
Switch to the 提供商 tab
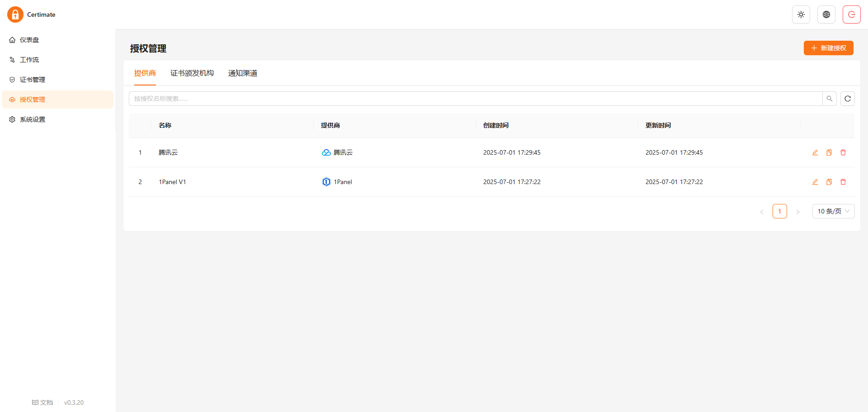(x=145, y=73)
